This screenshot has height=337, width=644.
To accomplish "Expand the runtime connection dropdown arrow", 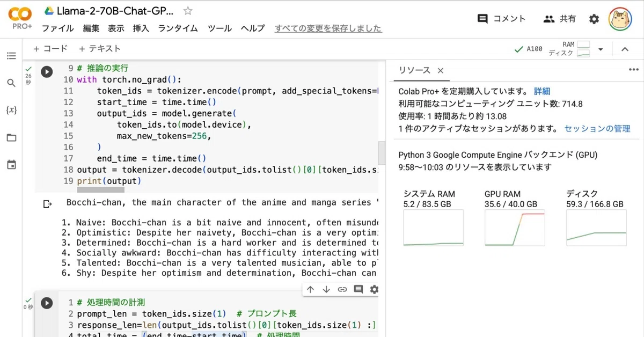I will tap(601, 49).
